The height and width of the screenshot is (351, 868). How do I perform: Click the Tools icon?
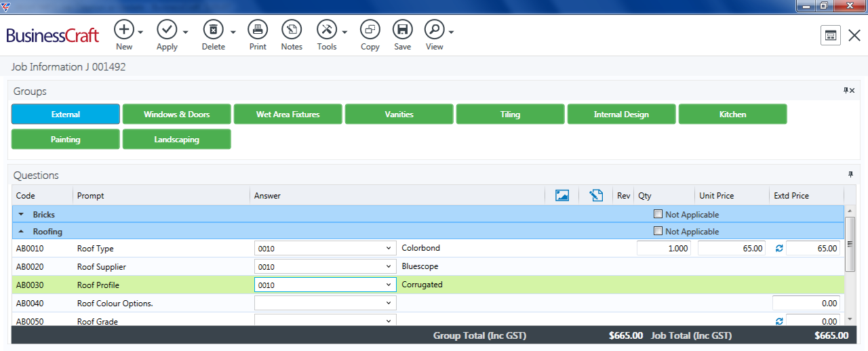tap(327, 30)
